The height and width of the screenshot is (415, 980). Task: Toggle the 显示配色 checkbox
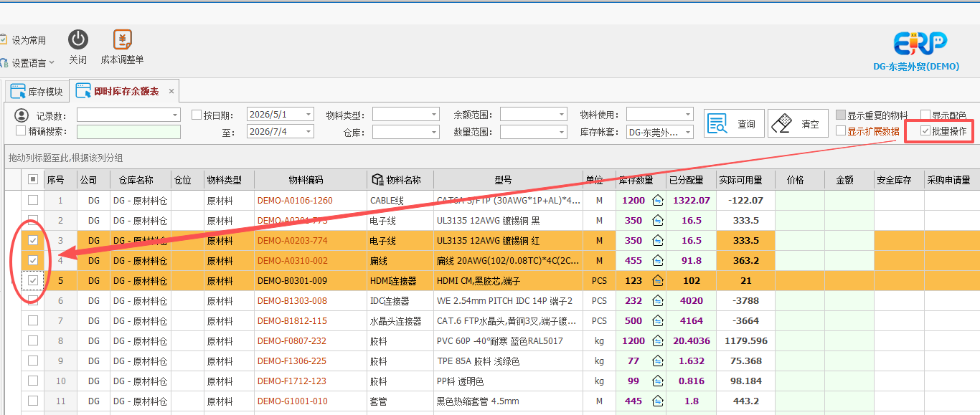tap(925, 115)
